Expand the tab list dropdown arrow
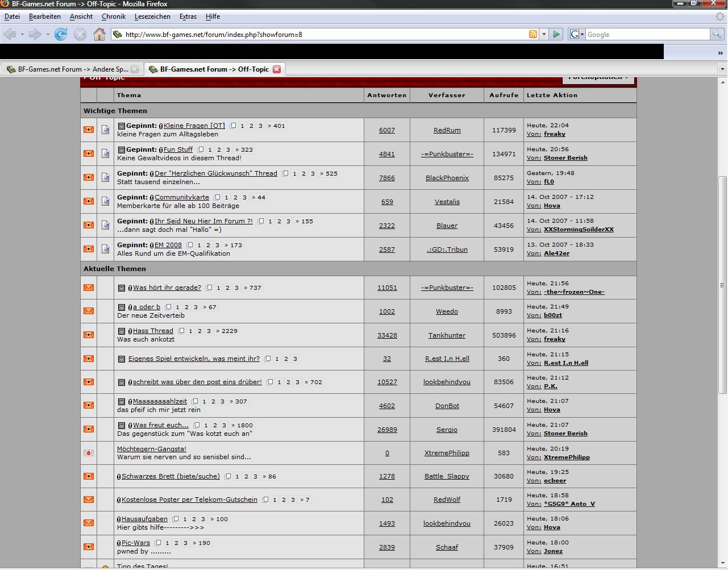 click(x=722, y=69)
